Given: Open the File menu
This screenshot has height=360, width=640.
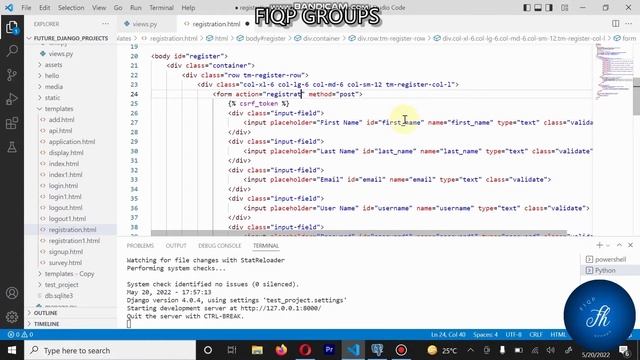Looking at the screenshot, I should (26, 8).
